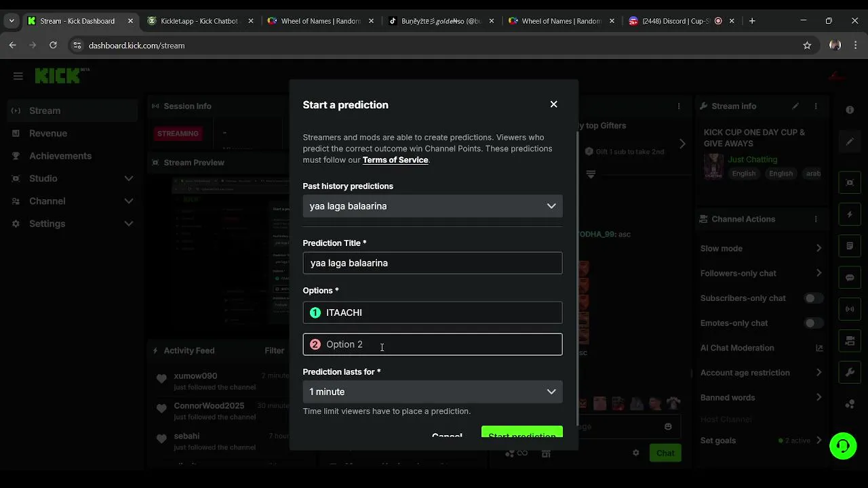Open the browser profile avatar

coord(835,45)
